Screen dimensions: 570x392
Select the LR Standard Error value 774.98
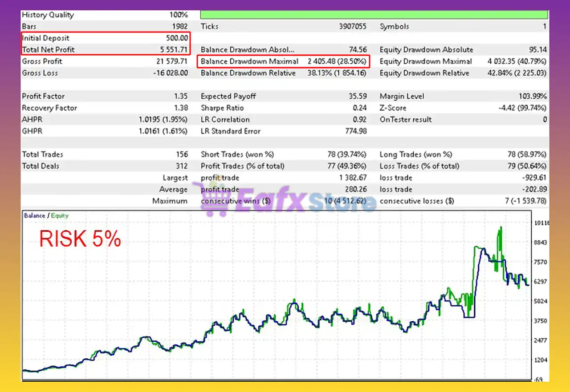point(355,131)
